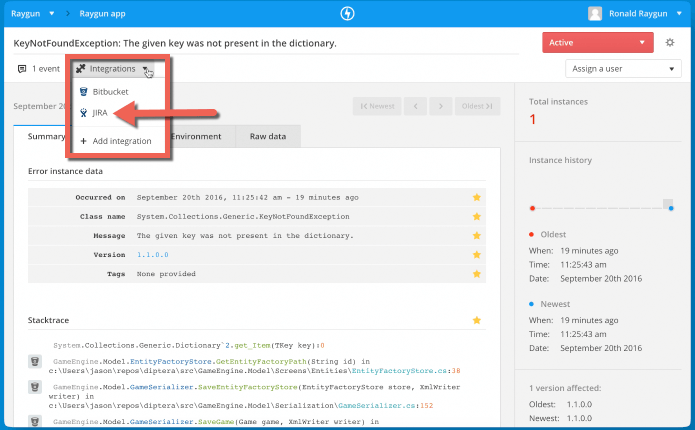Click the 1 event label
The width and height of the screenshot is (695, 430).
tap(46, 69)
